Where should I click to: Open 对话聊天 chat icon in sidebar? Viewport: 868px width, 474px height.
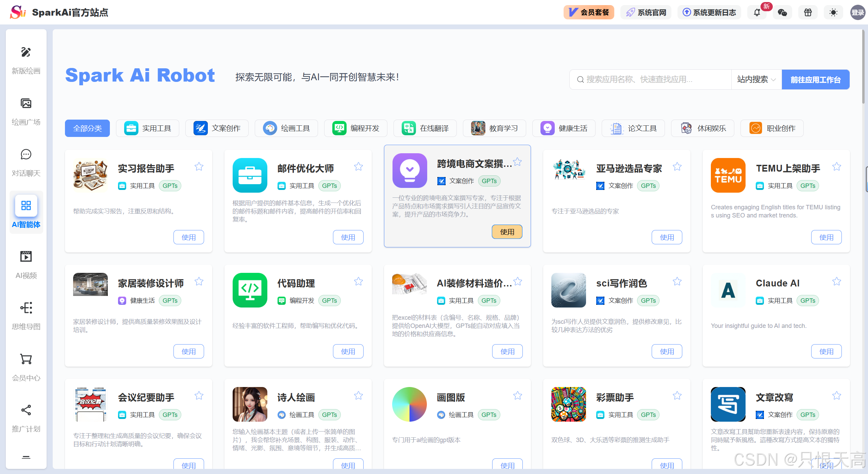click(x=26, y=155)
